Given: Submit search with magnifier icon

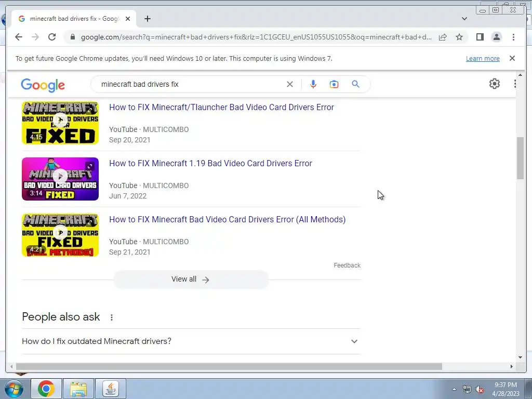Looking at the screenshot, I should pyautogui.click(x=355, y=84).
